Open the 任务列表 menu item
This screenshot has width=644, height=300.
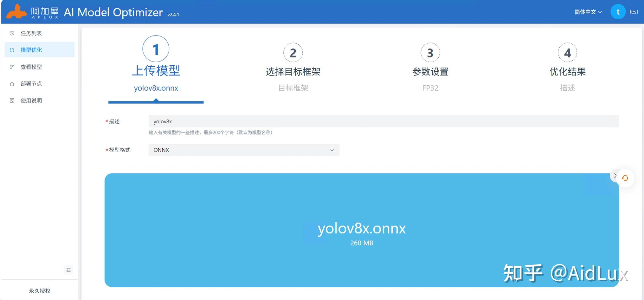click(x=31, y=33)
